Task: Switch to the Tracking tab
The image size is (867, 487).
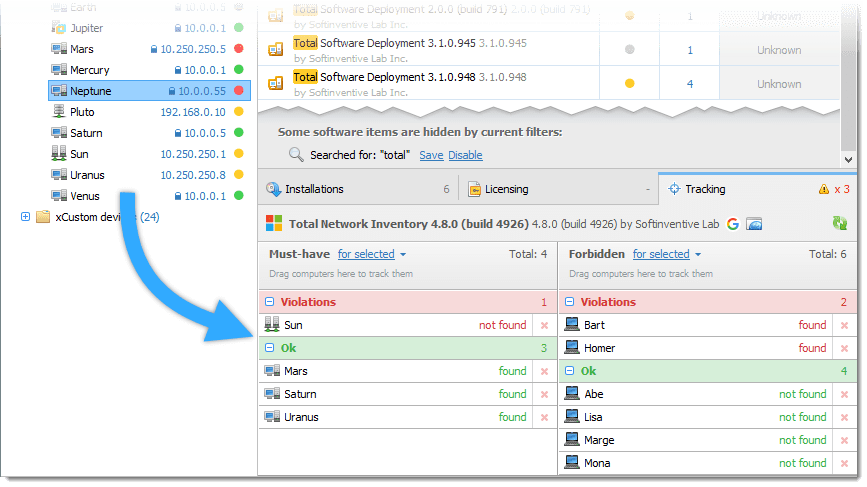Action: coord(758,189)
